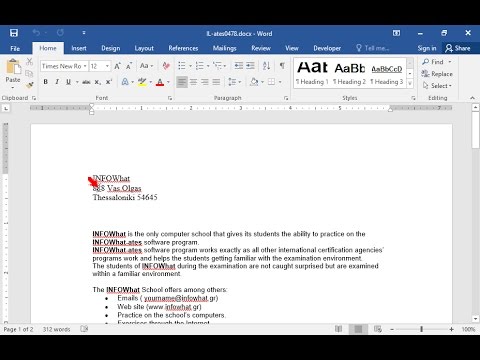Open the References tab

point(183,48)
